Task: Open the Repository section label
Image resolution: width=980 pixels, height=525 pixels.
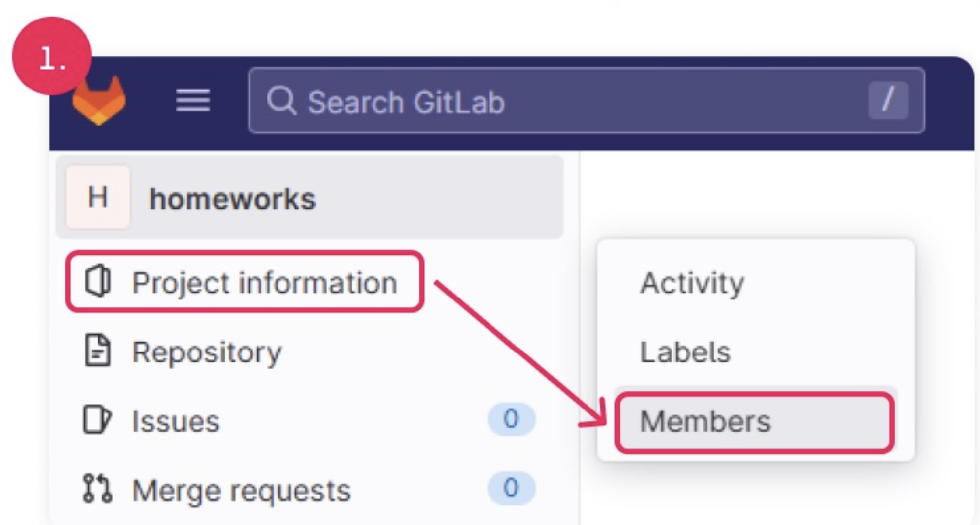Action: (206, 352)
